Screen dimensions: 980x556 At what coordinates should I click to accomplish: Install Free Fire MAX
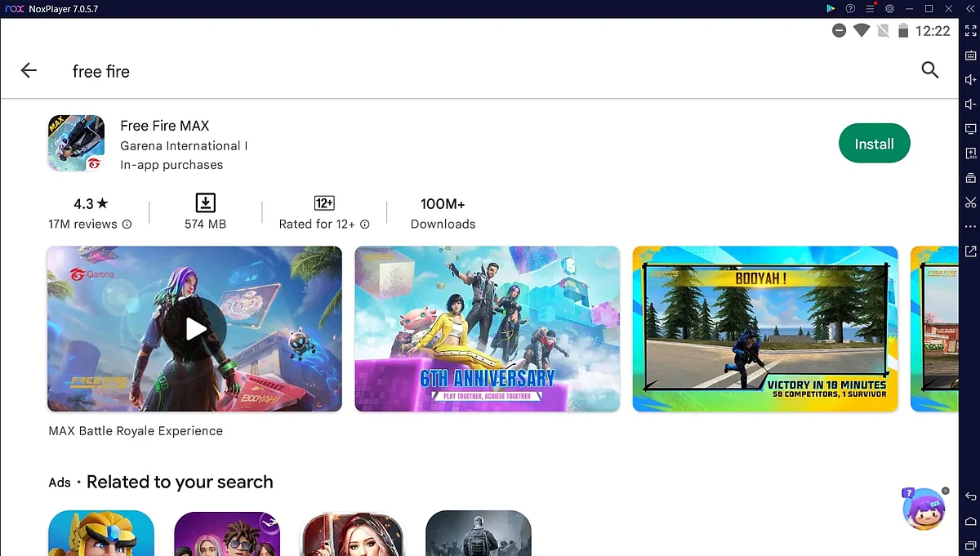tap(874, 144)
